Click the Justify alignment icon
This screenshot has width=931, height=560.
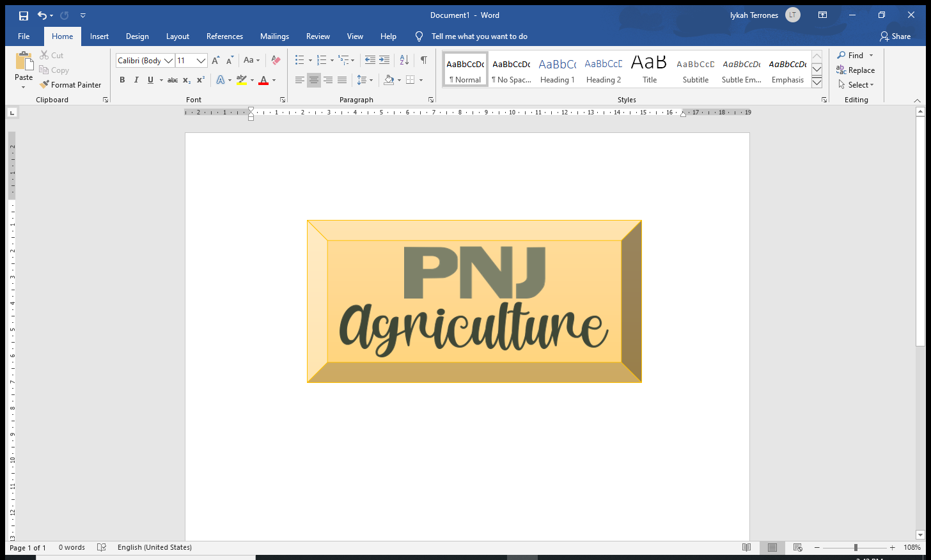click(x=342, y=80)
